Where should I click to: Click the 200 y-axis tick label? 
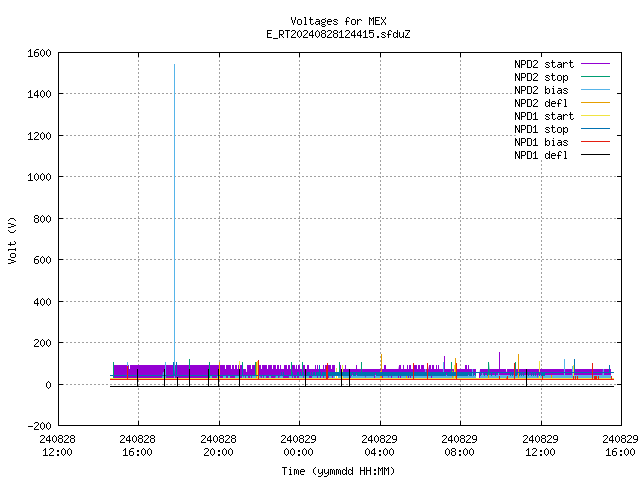(x=42, y=343)
